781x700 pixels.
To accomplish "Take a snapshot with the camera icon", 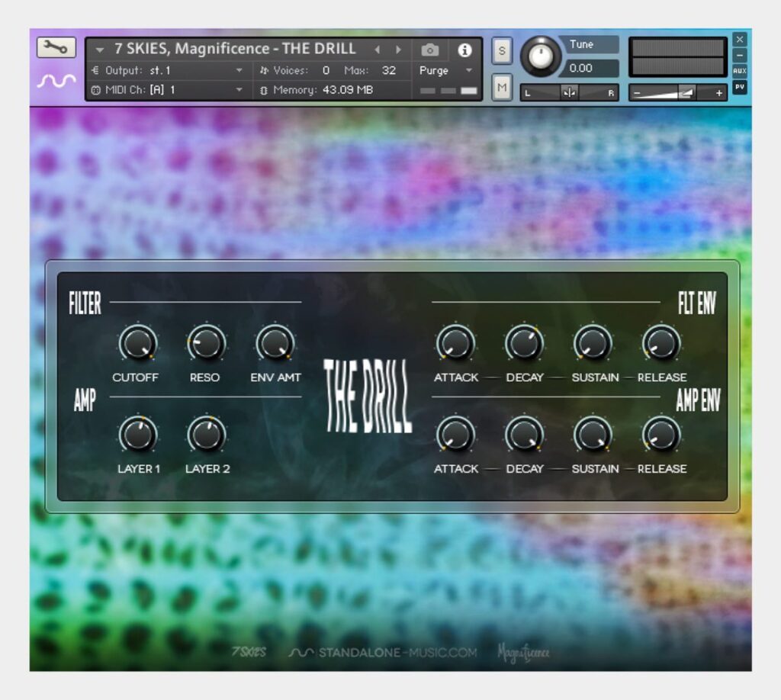I will pos(429,49).
